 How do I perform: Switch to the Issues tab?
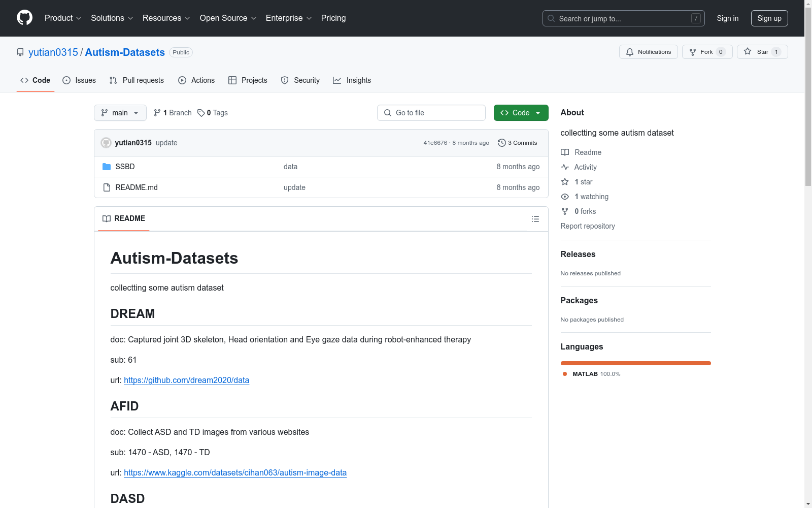pos(79,80)
